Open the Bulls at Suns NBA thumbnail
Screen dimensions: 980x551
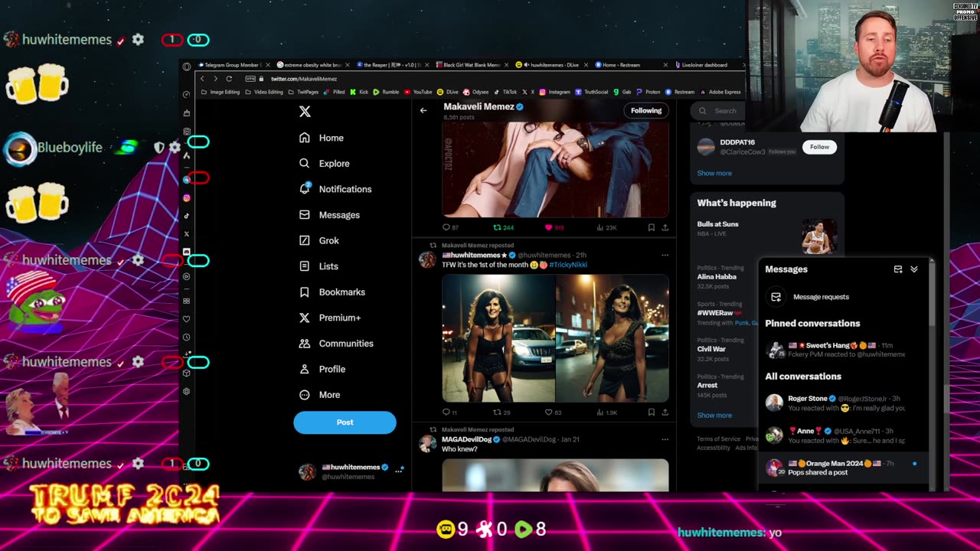(x=819, y=236)
